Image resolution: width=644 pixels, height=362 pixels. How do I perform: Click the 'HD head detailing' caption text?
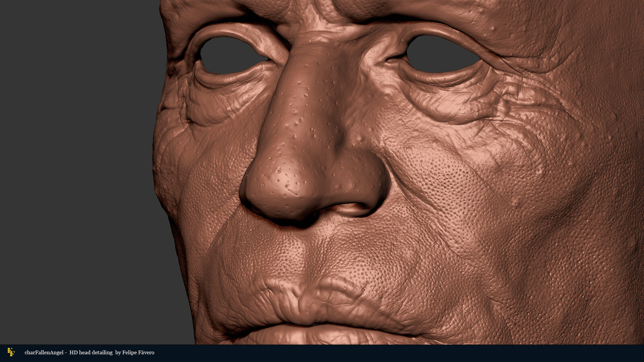tap(91, 353)
